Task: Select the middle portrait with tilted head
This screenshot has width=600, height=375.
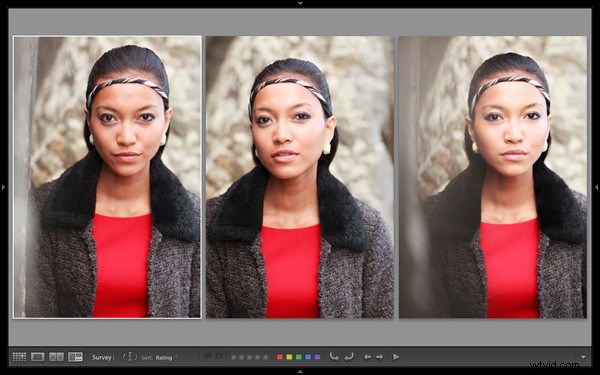Action: [x=300, y=177]
